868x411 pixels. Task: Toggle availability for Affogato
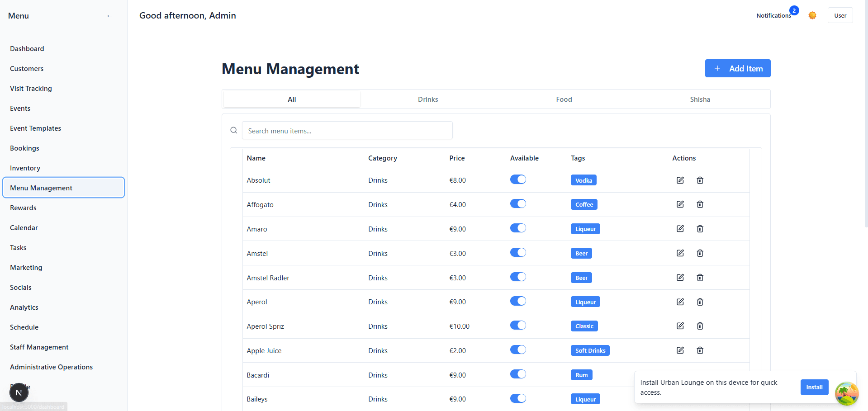click(518, 204)
